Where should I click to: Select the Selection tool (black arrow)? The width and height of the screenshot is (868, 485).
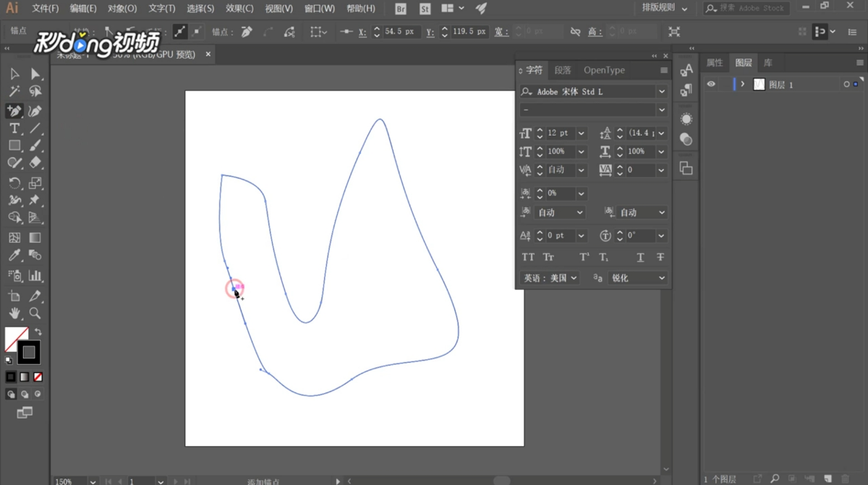coord(14,74)
